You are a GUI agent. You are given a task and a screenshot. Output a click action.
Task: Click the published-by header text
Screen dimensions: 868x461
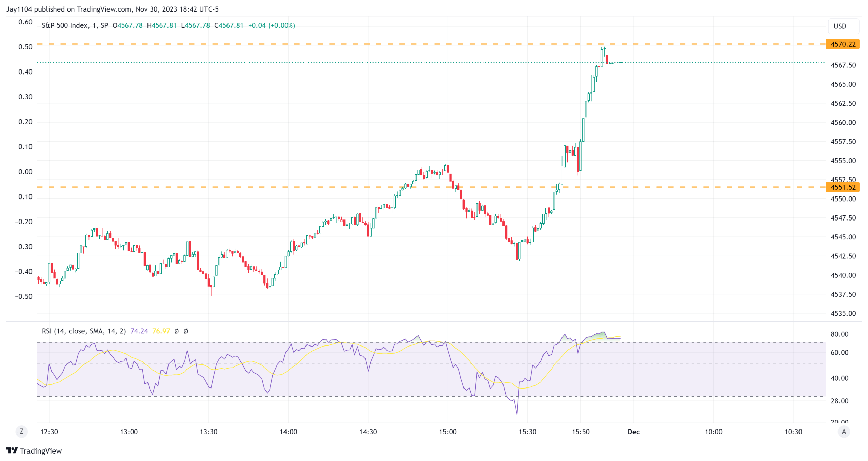click(112, 9)
